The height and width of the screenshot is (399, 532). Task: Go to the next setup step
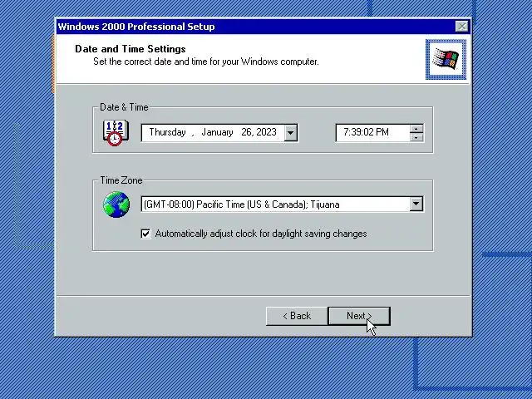(x=359, y=316)
